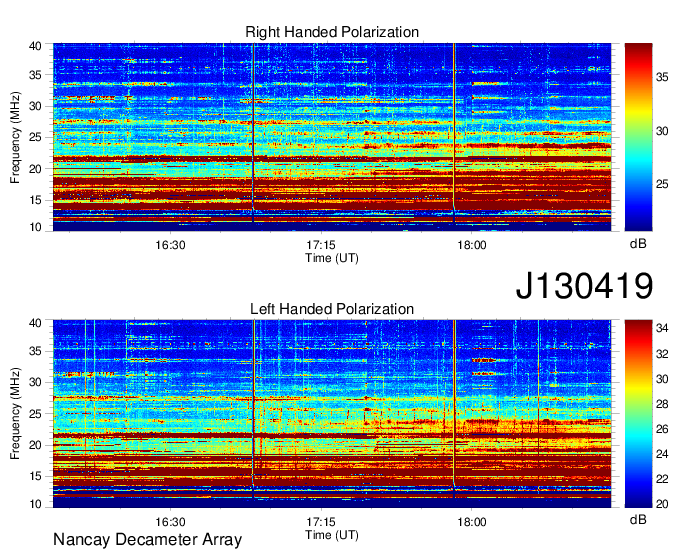Click the Right Handed Polarization dB colorbar

[638, 137]
